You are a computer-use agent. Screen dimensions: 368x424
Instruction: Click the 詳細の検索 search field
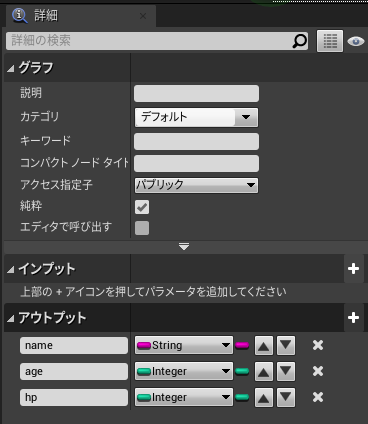pyautogui.click(x=157, y=41)
